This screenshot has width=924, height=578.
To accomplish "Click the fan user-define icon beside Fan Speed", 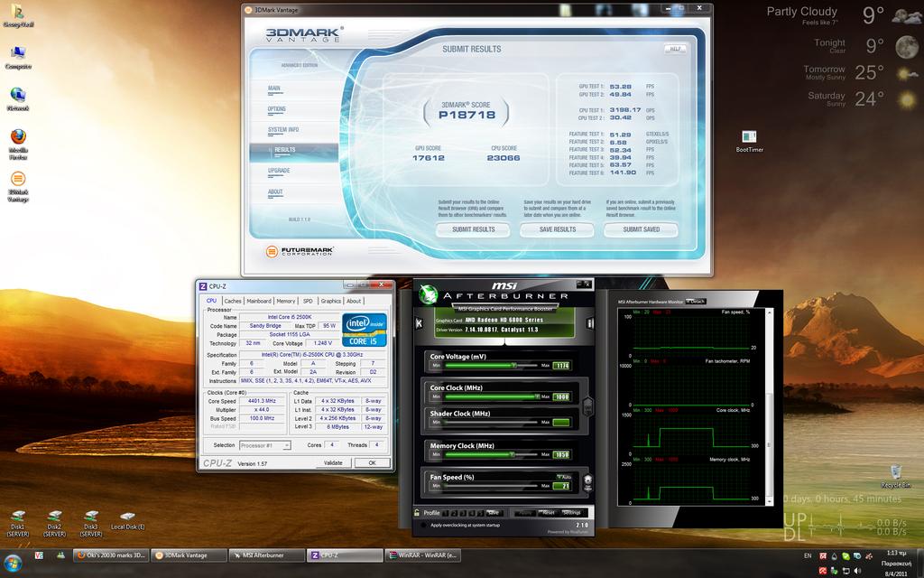I will click(587, 483).
